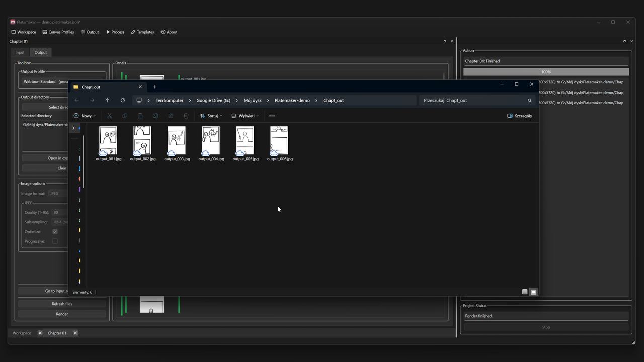Click the Copy icon in Explorer toolbar
This screenshot has height=362, width=644.
(125, 116)
